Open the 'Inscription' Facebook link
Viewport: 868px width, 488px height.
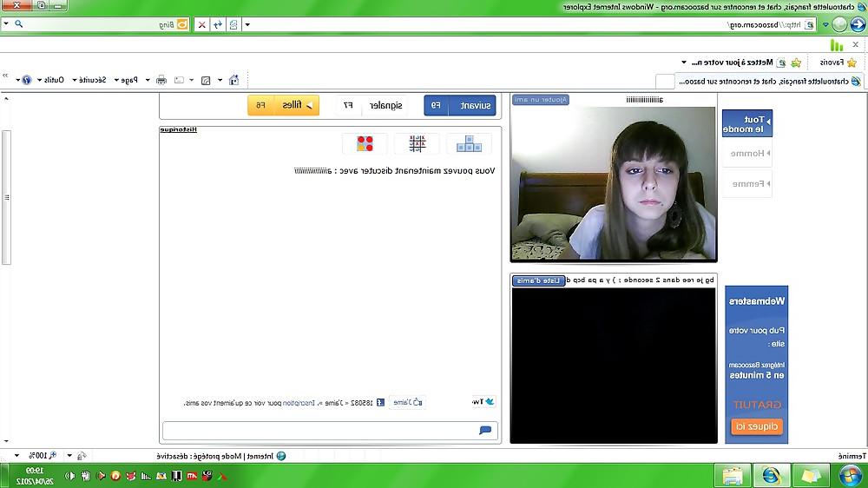(x=299, y=403)
